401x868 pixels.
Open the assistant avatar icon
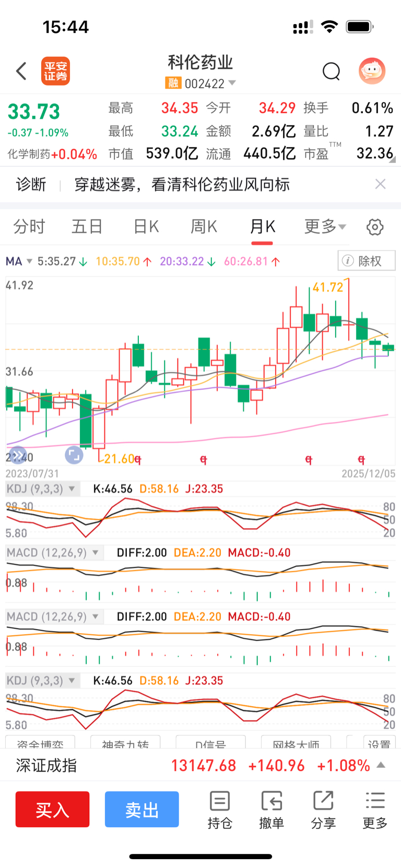[x=372, y=71]
